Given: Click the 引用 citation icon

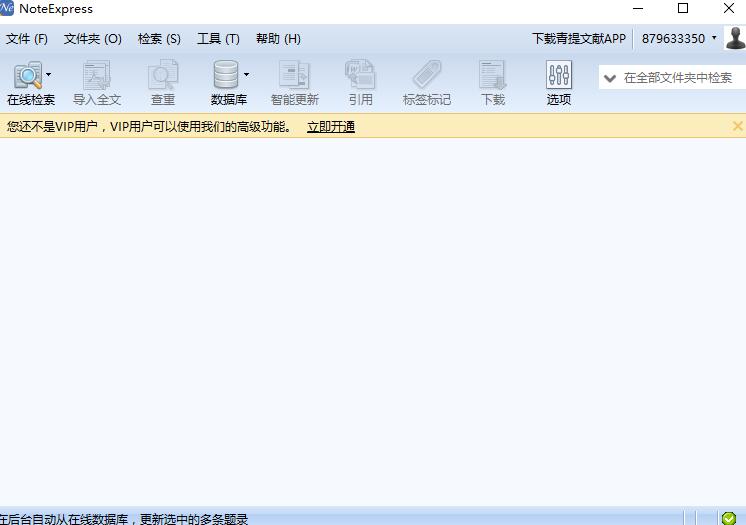Looking at the screenshot, I should (360, 82).
